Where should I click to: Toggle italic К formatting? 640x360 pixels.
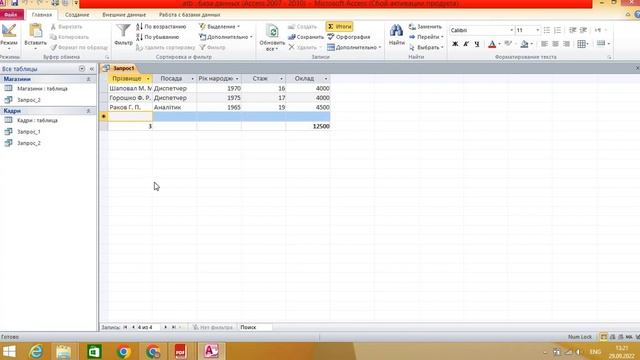[466, 44]
